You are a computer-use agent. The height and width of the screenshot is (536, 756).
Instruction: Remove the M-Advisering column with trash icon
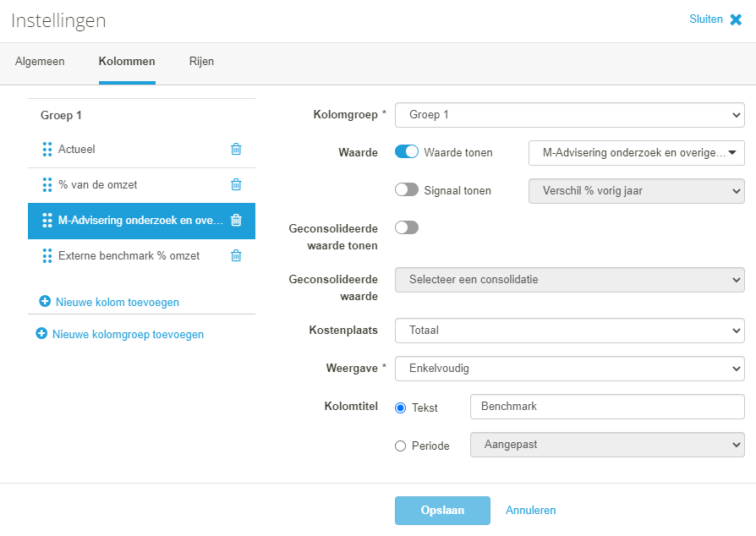tap(236, 221)
